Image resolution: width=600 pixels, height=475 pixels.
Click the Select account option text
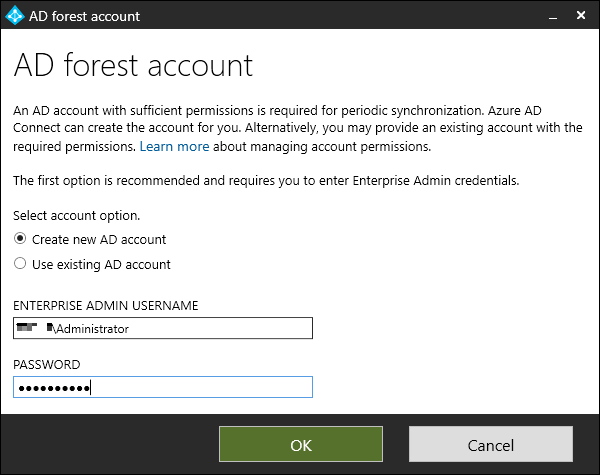click(x=76, y=215)
